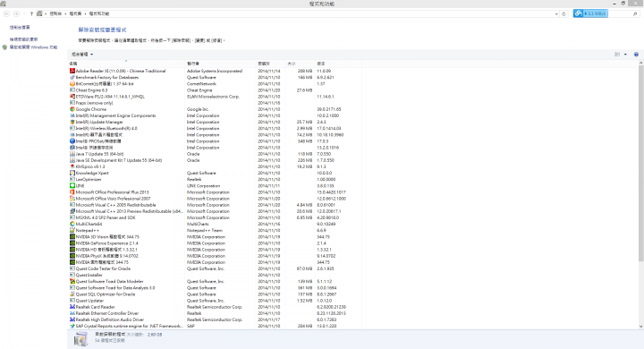This screenshot has width=644, height=349.
Task: Open the view options dropdown arrow
Action: pos(625,55)
